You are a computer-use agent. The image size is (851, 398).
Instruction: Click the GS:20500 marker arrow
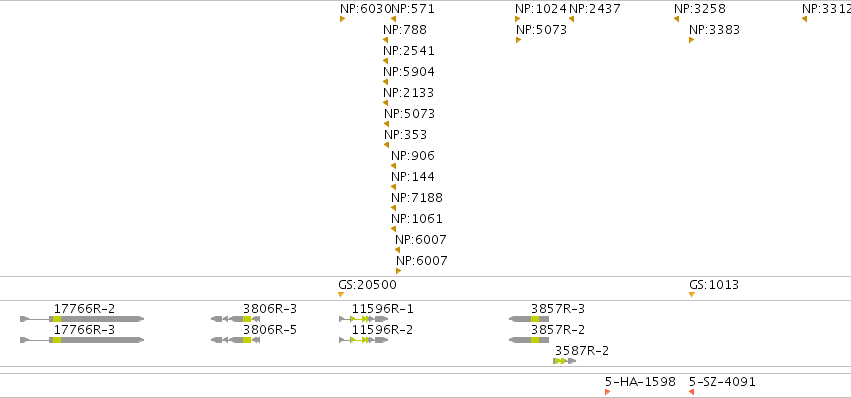(x=341, y=294)
